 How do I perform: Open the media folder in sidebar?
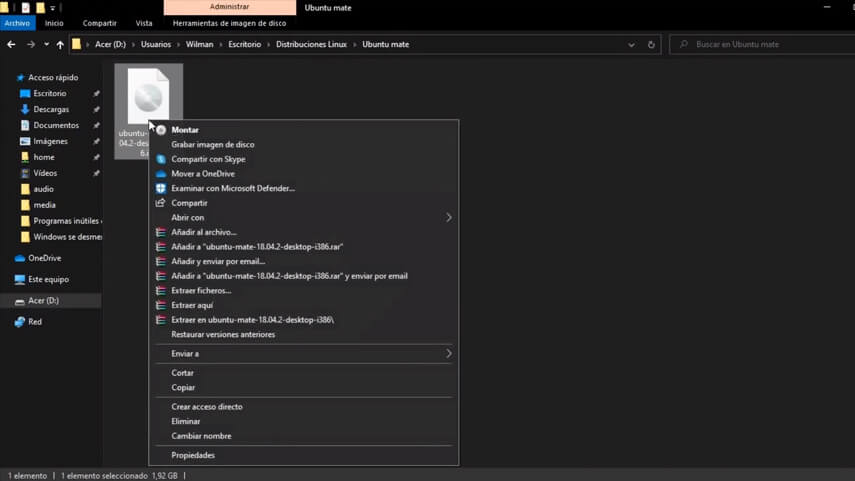point(44,205)
